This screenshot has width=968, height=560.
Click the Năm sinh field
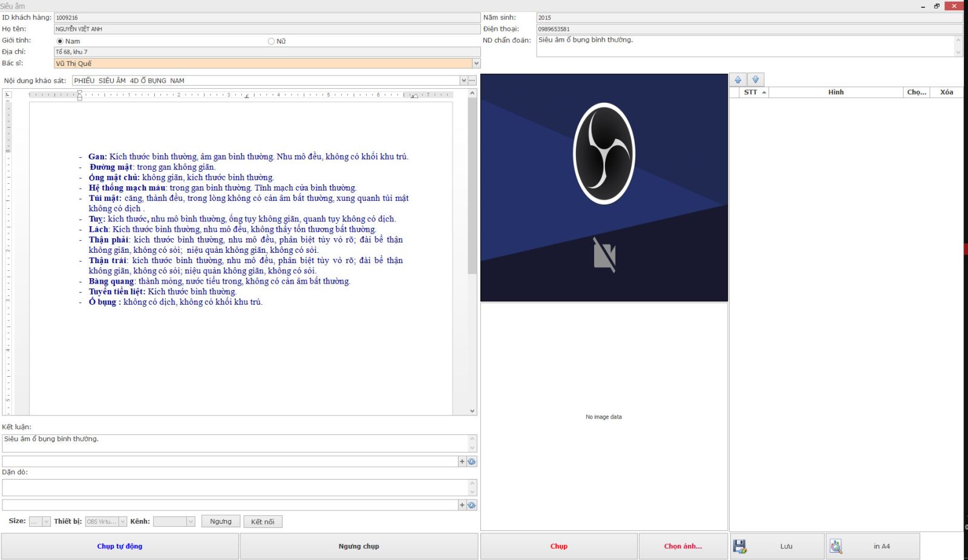tap(750, 18)
